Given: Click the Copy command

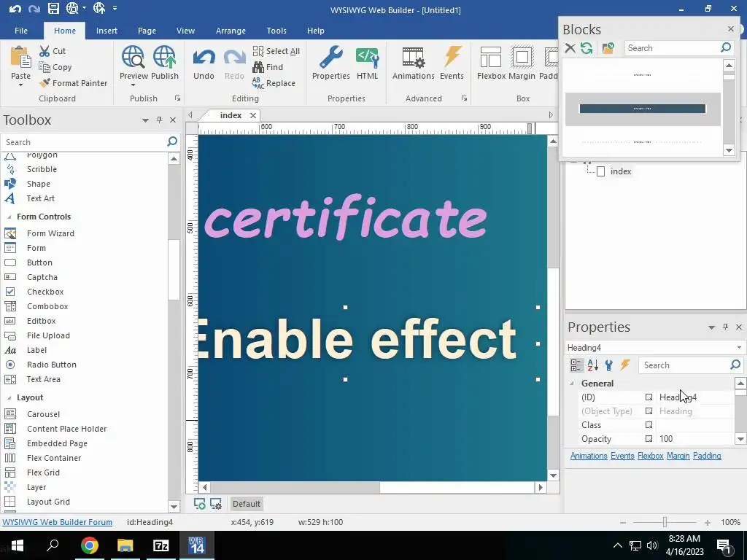Looking at the screenshot, I should pos(55,67).
